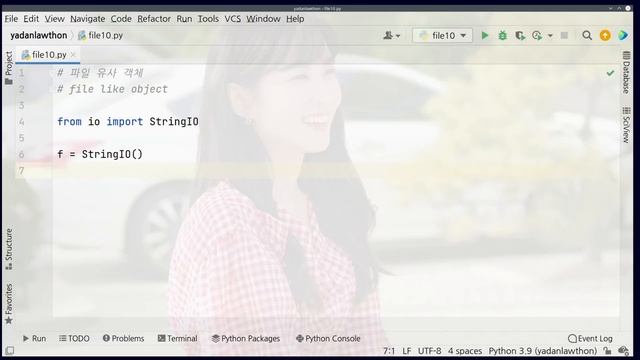Click the inspection profile icon in status bar
The height and width of the screenshot is (360, 640).
tap(623, 351)
